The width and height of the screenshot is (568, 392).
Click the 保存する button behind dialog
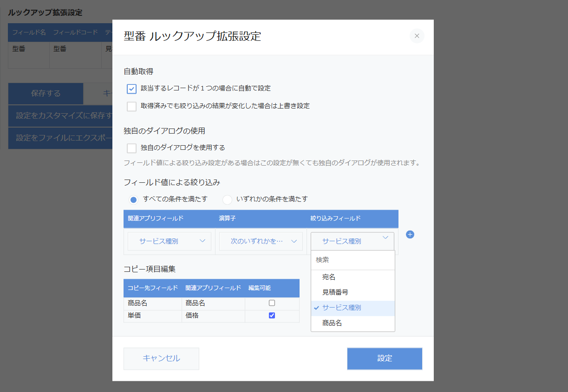[46, 93]
